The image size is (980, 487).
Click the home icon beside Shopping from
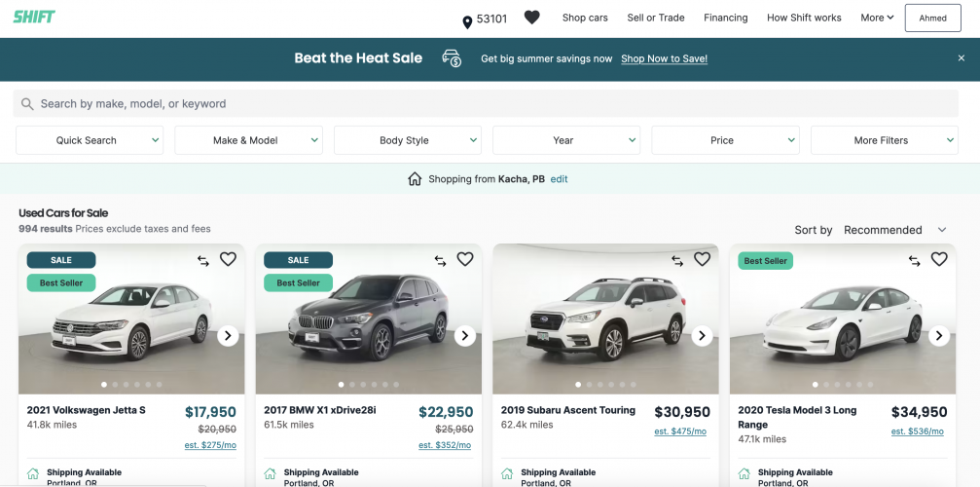415,179
